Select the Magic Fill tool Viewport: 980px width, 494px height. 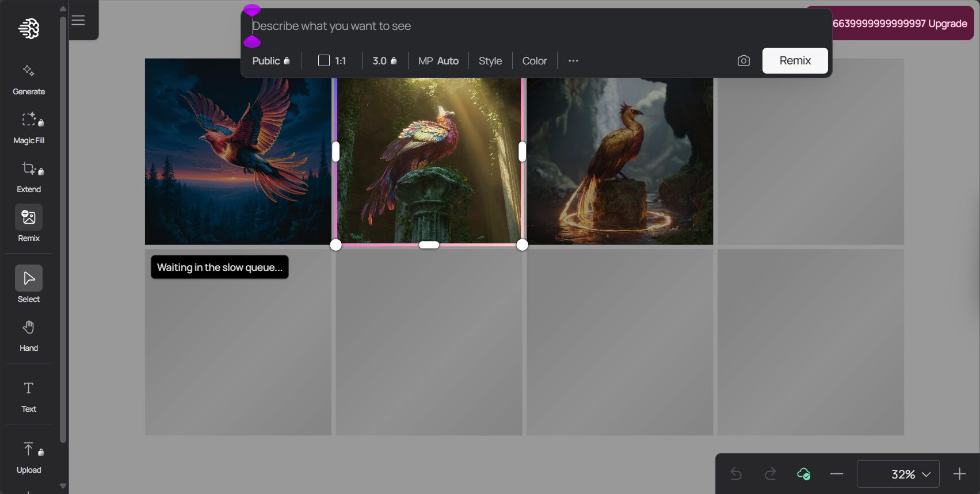[x=29, y=128]
